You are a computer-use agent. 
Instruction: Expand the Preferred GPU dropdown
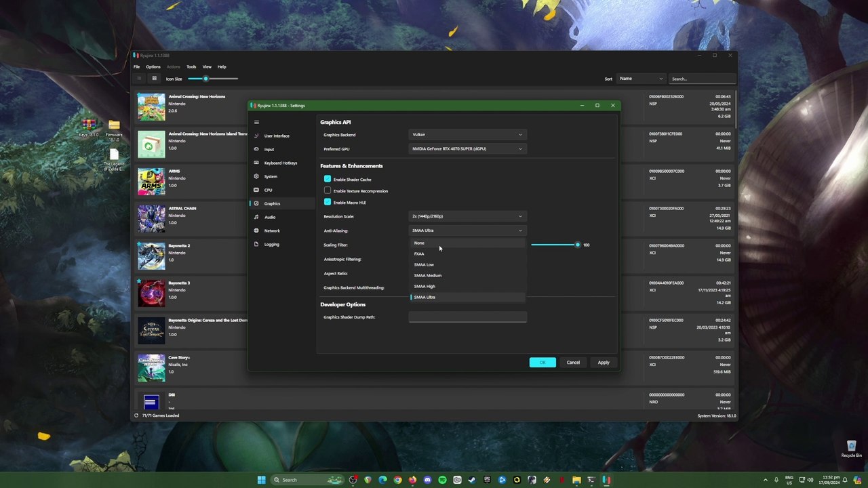pyautogui.click(x=467, y=148)
